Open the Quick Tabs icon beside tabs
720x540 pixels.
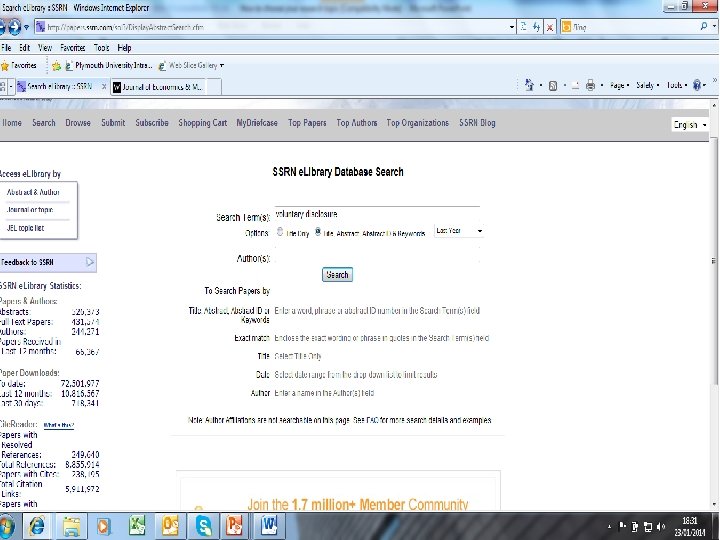3,86
